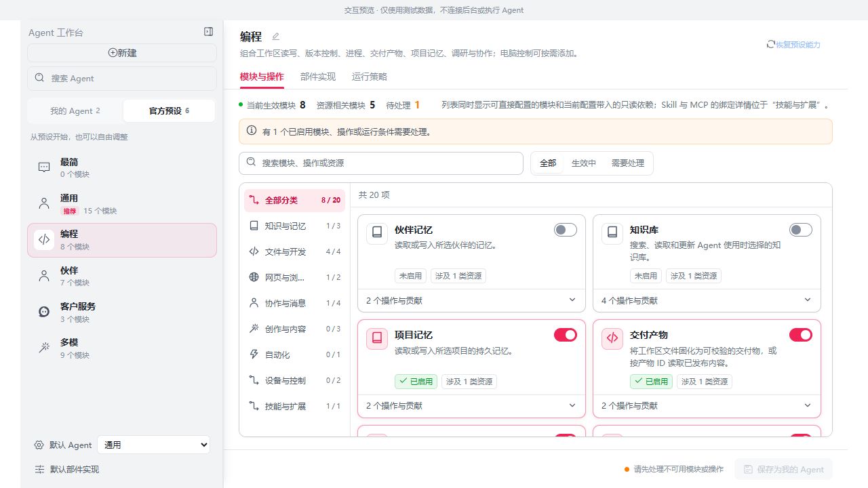Click the book icon on 知识库 card

coord(612,233)
